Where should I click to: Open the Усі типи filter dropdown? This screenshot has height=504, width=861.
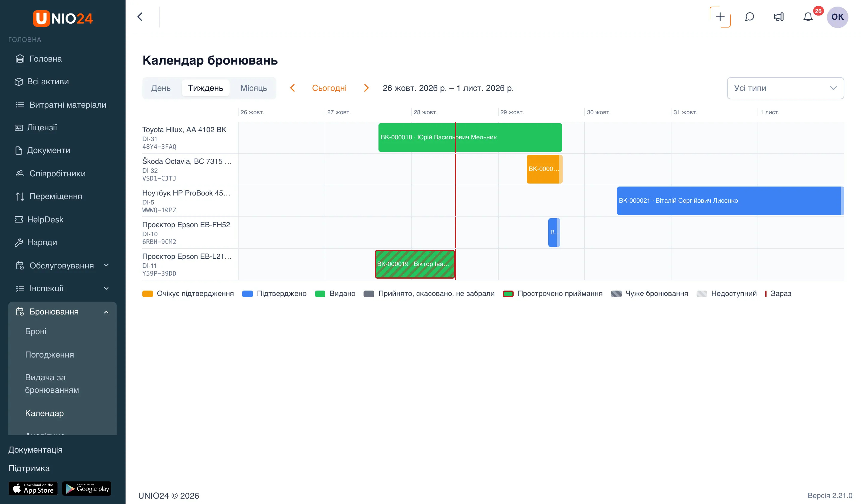tap(785, 88)
